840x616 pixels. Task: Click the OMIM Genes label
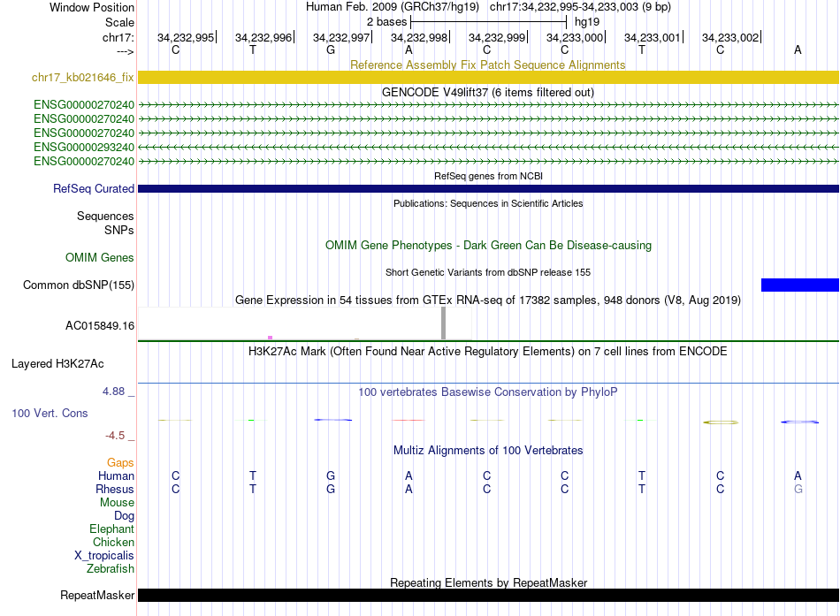pyautogui.click(x=99, y=258)
